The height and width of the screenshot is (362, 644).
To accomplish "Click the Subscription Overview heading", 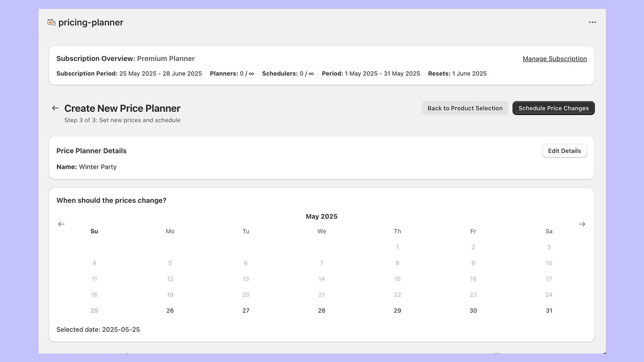I will click(x=95, y=58).
